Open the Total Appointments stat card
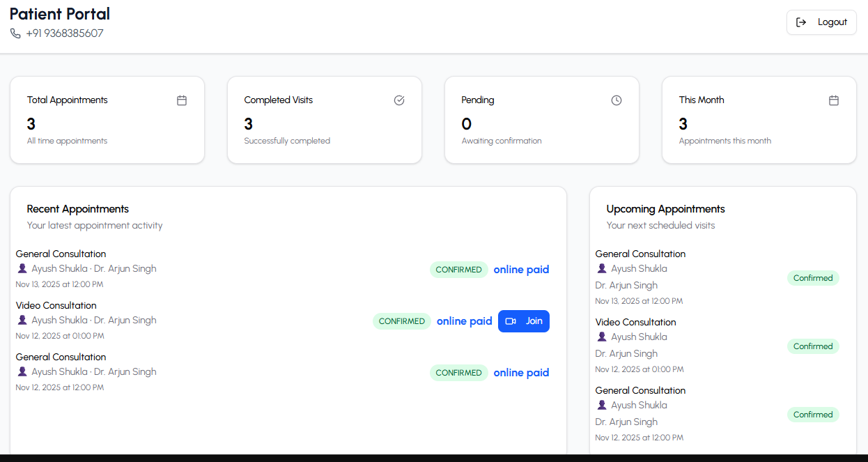The width and height of the screenshot is (868, 462). tap(107, 120)
